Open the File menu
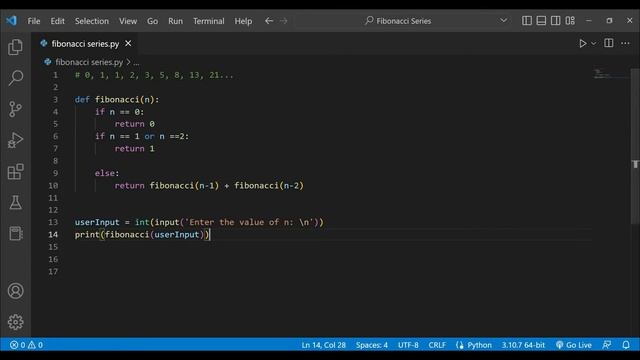 [34, 21]
